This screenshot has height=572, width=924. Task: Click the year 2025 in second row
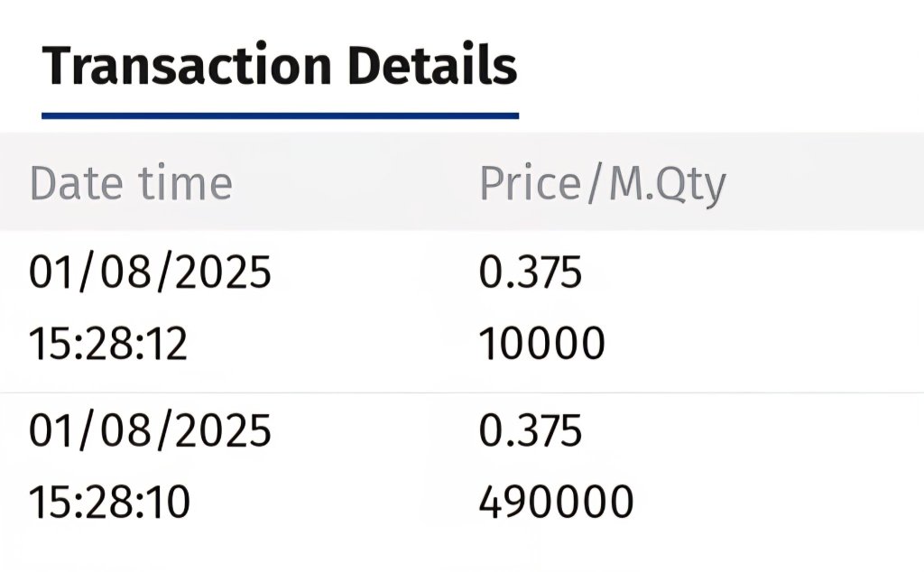click(x=224, y=430)
